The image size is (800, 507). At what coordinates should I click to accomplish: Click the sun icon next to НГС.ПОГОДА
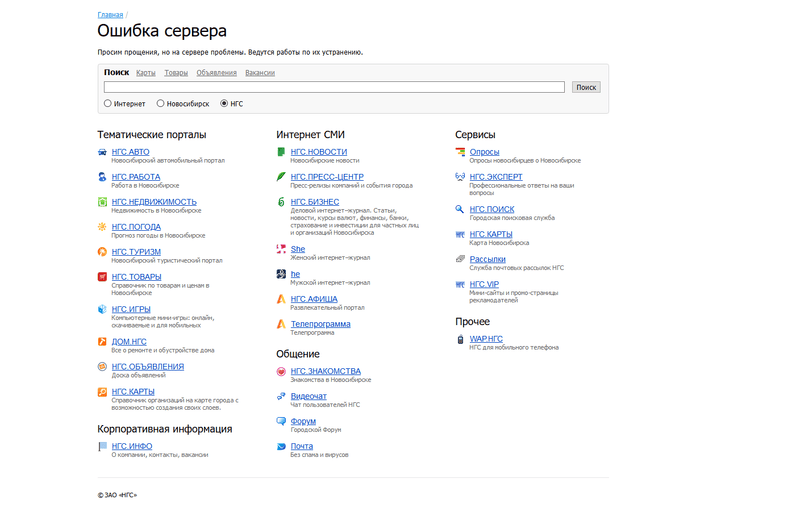point(102,227)
